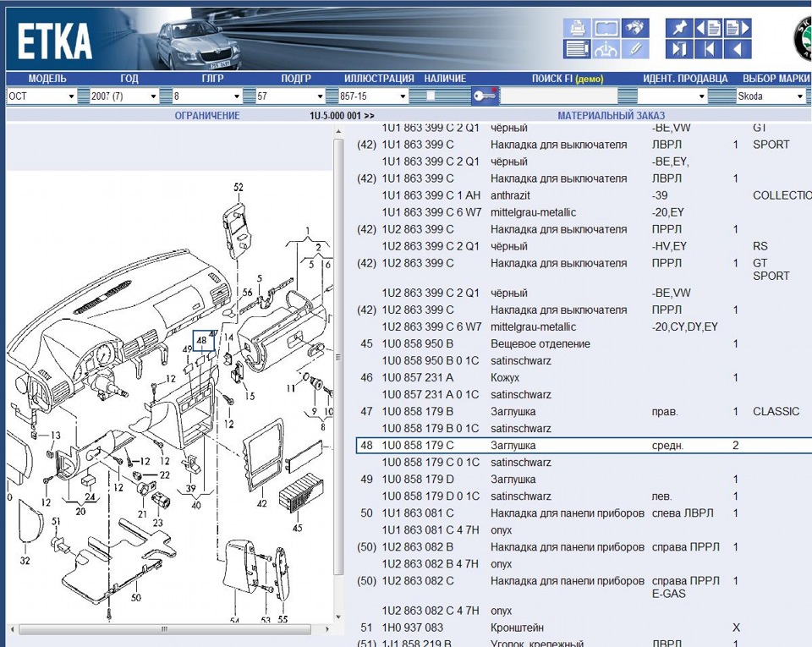Image resolution: width=812 pixels, height=647 pixels.
Task: Click the pushpin bookmark icon
Action: pos(679,28)
